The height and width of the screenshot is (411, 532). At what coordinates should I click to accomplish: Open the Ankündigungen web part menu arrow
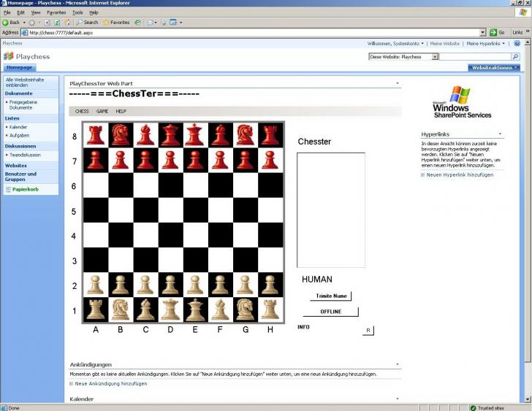[398, 364]
